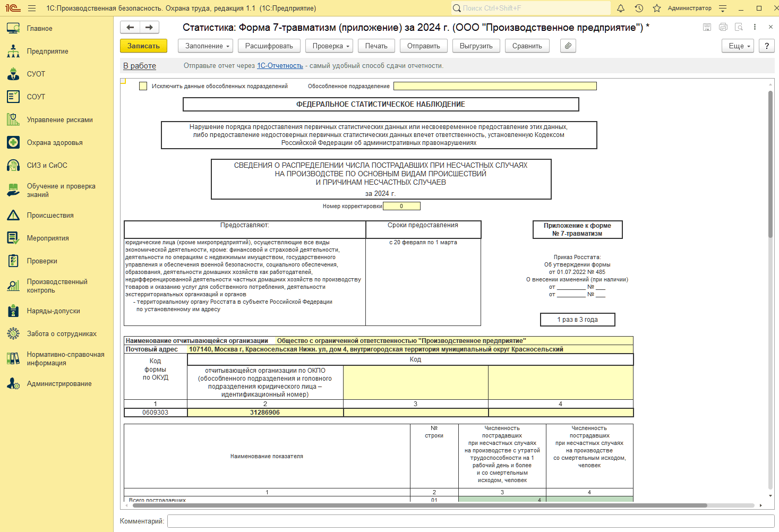The height and width of the screenshot is (532, 779).
Task: Click the Забота о сотрудниках icon
Action: pyautogui.click(x=13, y=333)
